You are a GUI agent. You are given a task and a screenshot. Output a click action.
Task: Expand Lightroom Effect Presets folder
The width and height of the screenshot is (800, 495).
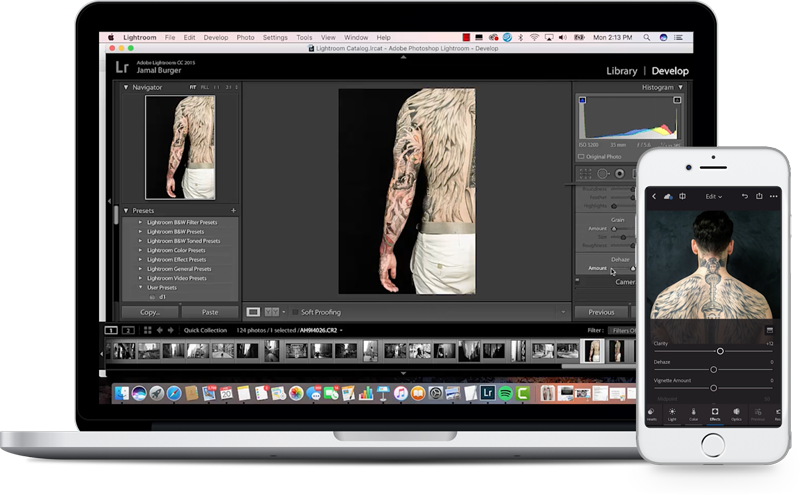140,259
